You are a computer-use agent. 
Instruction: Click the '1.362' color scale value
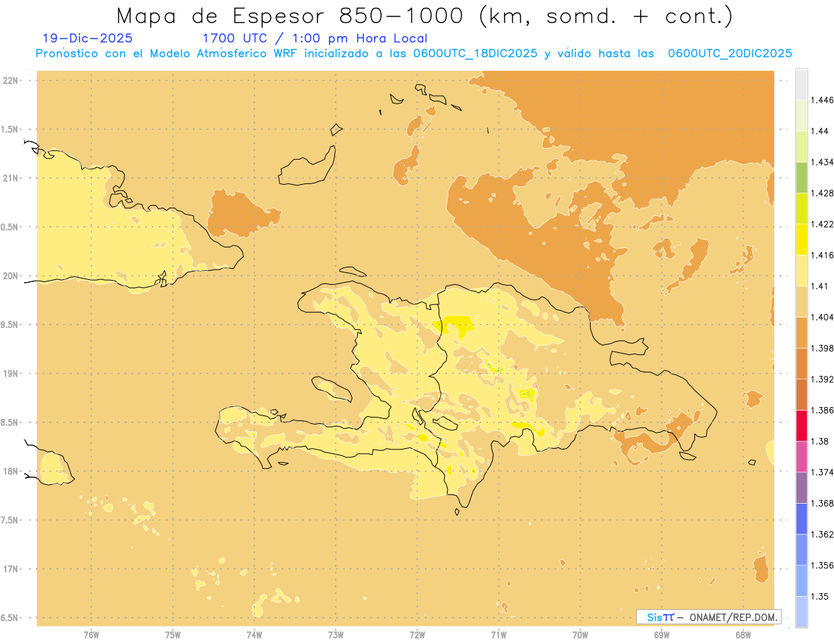coord(822,534)
